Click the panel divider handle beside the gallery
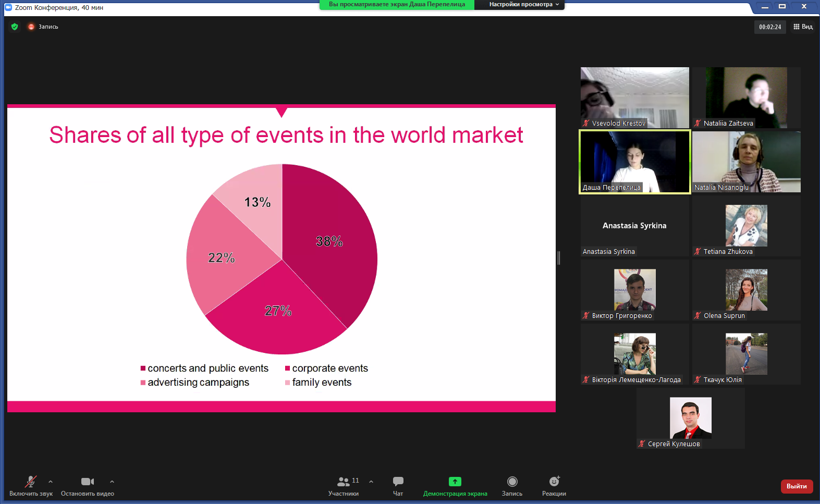This screenshot has height=504, width=820. (x=559, y=257)
